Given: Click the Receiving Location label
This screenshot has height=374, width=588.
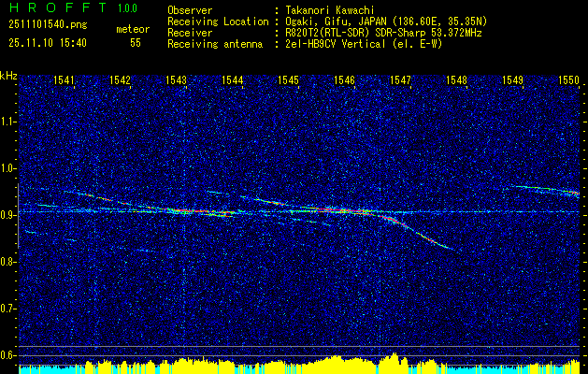Looking at the screenshot, I should tap(218, 22).
